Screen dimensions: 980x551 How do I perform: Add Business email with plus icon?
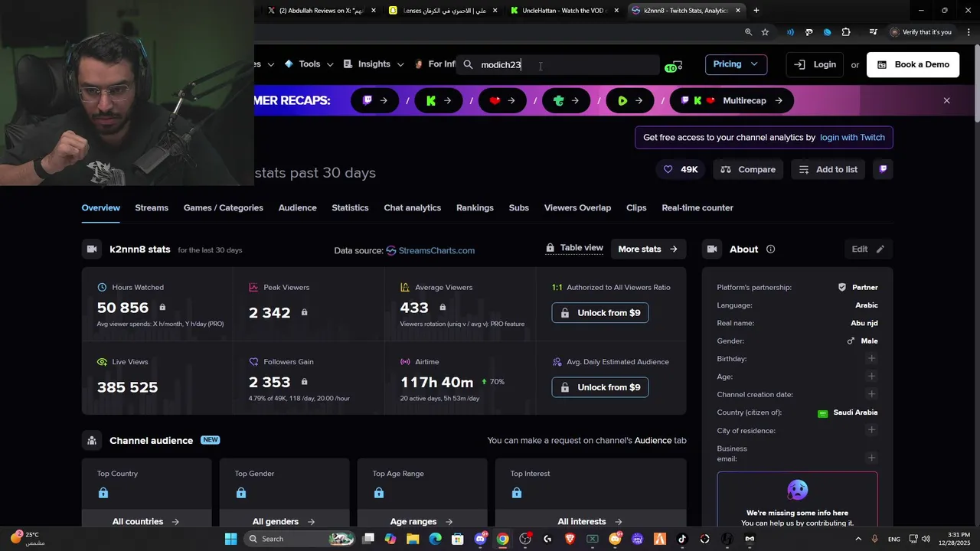(871, 458)
